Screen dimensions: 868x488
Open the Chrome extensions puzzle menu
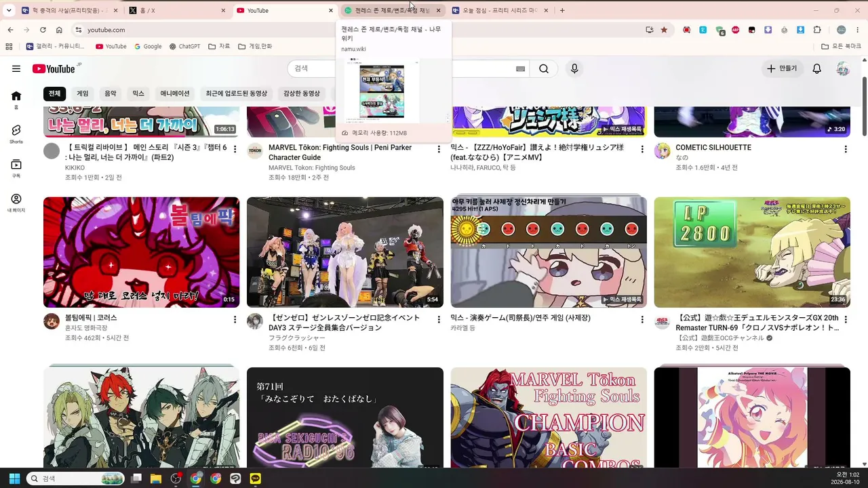click(817, 30)
